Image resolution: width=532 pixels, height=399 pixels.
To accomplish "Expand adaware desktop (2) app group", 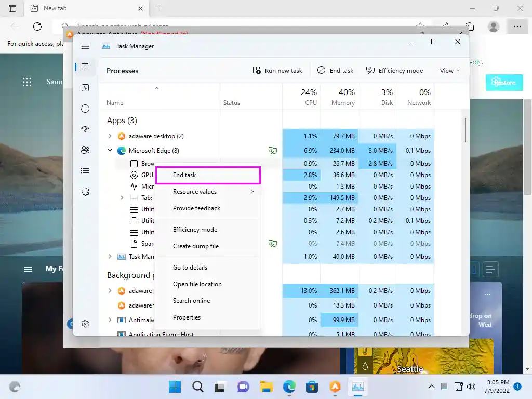I will point(110,136).
